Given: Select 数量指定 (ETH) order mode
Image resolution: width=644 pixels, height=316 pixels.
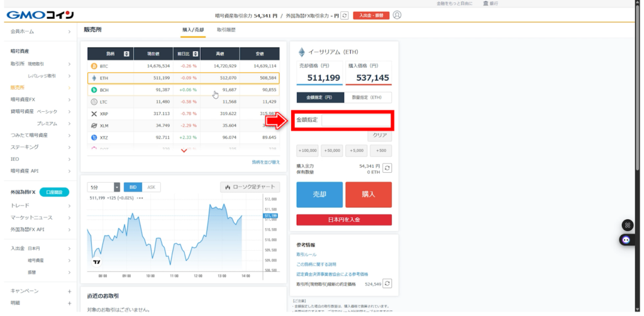Looking at the screenshot, I should tap(368, 97).
